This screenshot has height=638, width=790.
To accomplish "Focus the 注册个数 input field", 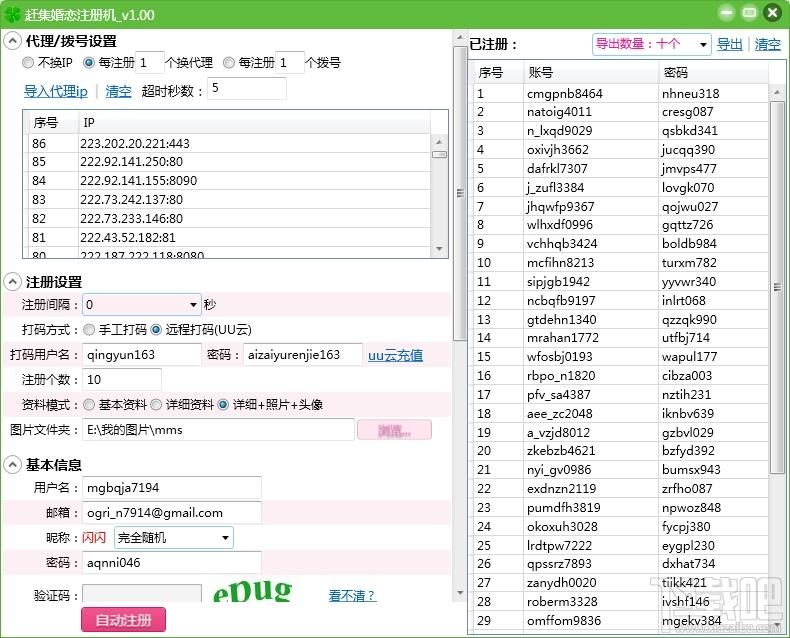I will (122, 379).
